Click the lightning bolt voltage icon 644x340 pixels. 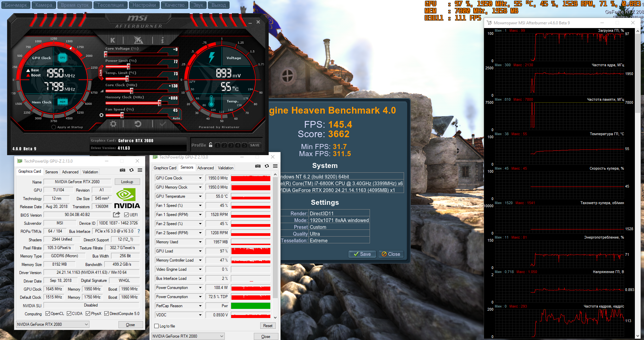point(212,57)
